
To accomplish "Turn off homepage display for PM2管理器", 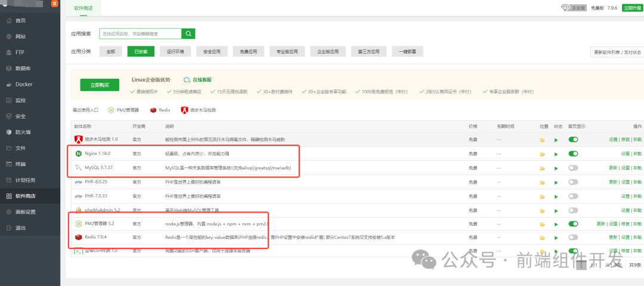I will (x=573, y=223).
